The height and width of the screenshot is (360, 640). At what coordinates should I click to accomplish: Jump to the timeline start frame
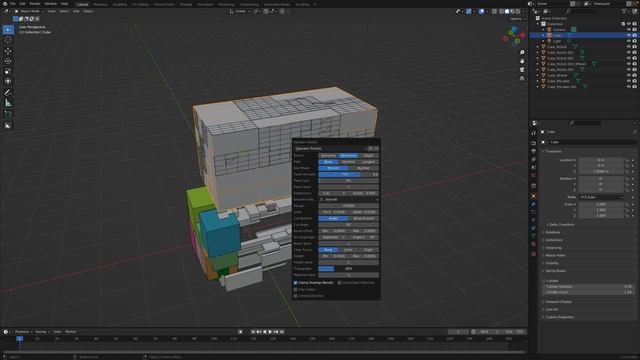click(253, 332)
